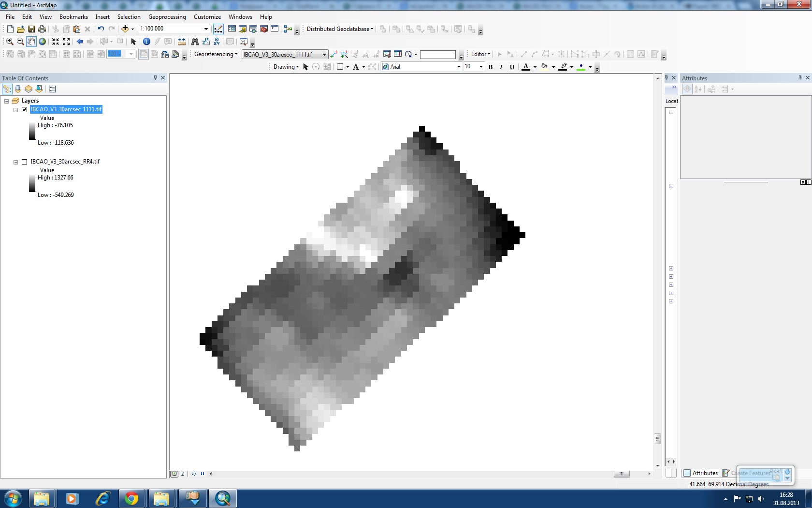Toggle List By Drawing Order view
812x508 pixels.
(7, 89)
